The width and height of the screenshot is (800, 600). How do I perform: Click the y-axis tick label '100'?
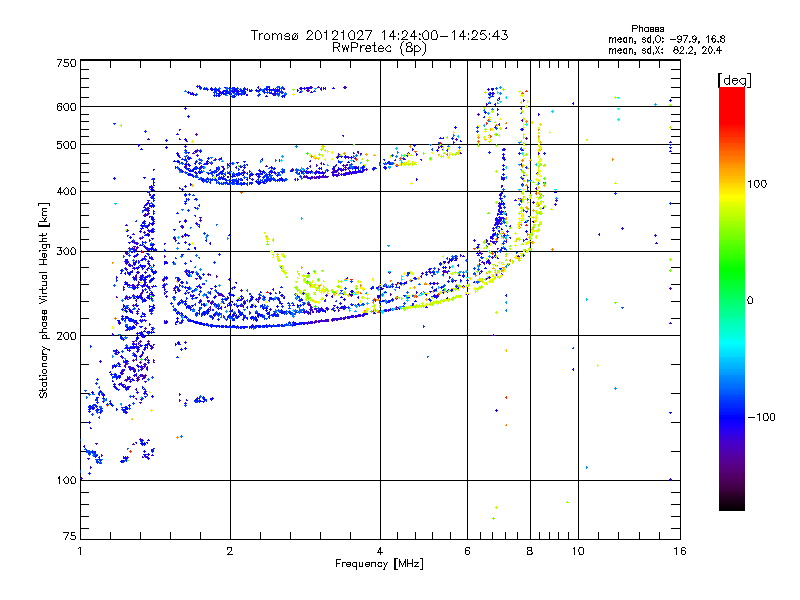(66, 481)
